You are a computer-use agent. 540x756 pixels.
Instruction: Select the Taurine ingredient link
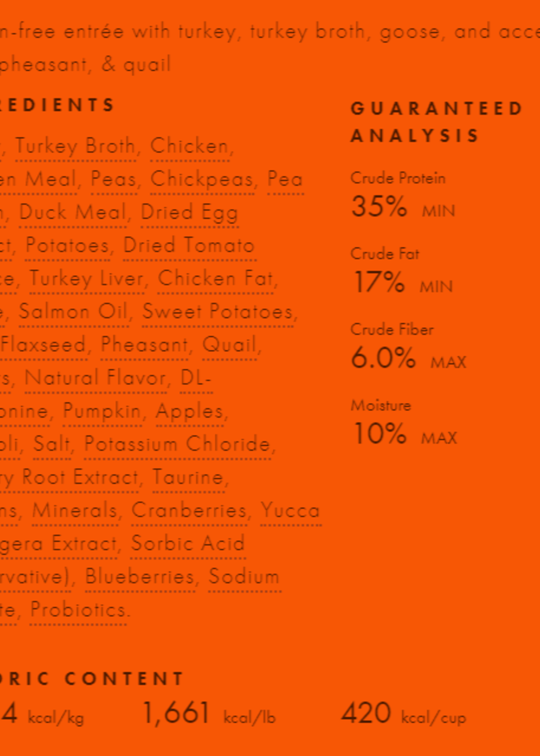pos(188,478)
